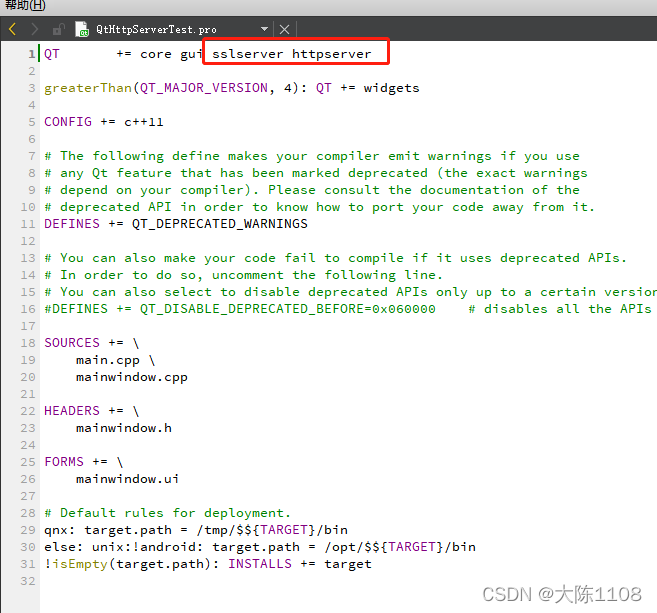Click main.cpp on line 19
The image size is (657, 613).
108,360
